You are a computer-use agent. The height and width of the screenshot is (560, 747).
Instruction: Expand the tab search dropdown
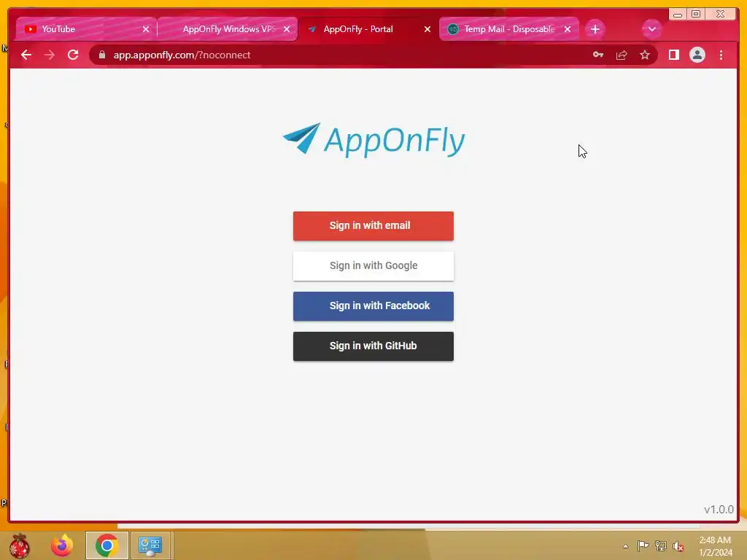[651, 29]
